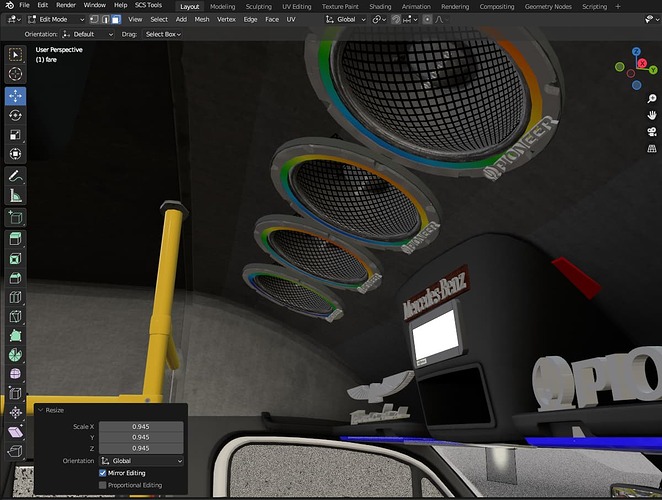Open the editor type dropdown

click(x=14, y=19)
